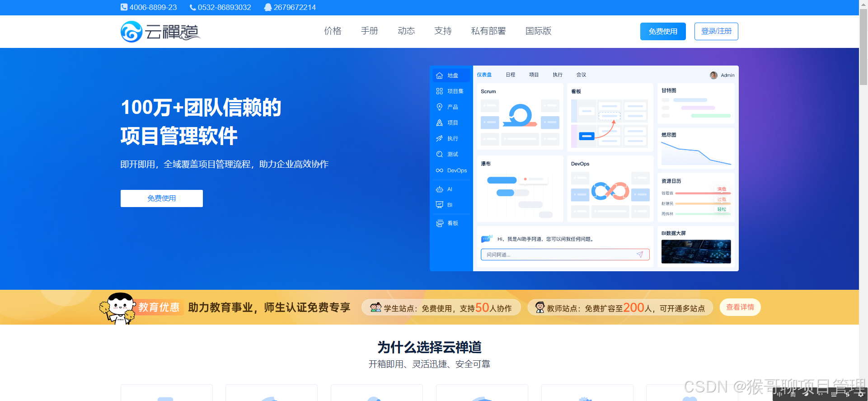Click the QQ icon beside 2679672214
This screenshot has width=868, height=401.
(268, 7)
